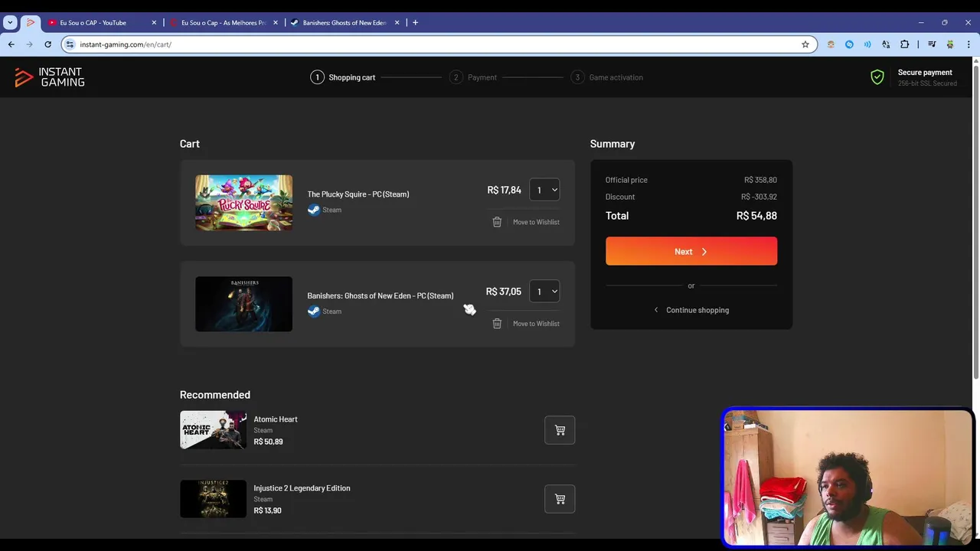980x551 pixels.
Task: Click The Plucky Squire cover thumbnail
Action: pos(243,203)
